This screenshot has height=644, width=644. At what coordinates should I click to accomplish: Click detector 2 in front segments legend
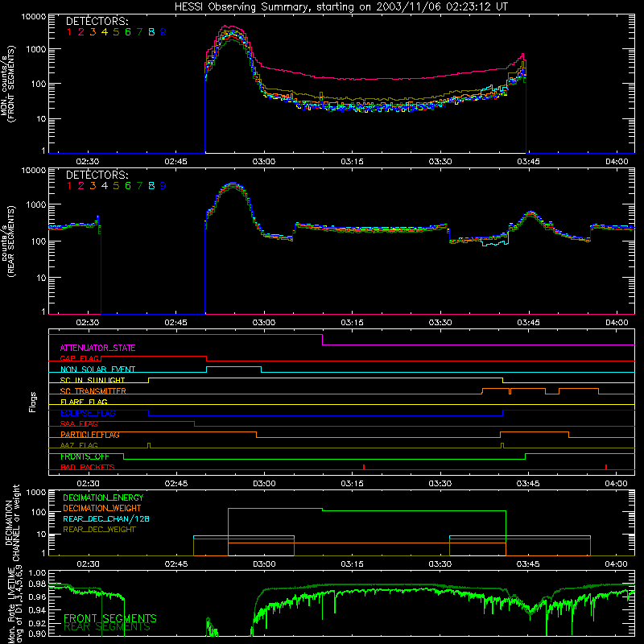[x=81, y=31]
